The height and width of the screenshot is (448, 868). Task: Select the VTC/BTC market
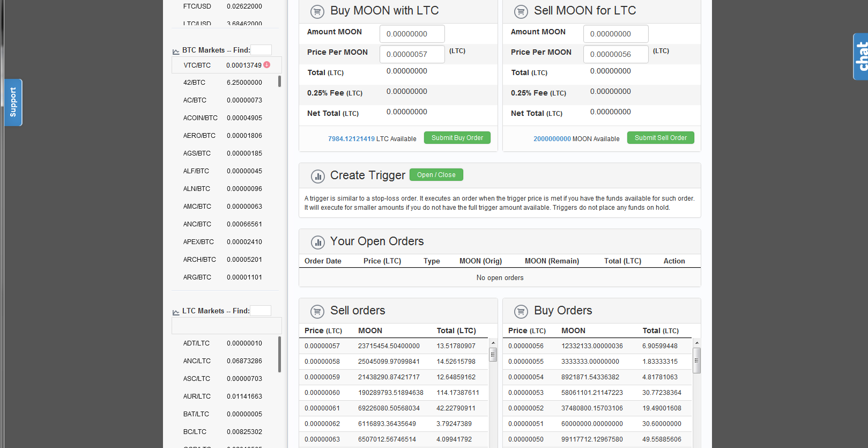(x=226, y=65)
